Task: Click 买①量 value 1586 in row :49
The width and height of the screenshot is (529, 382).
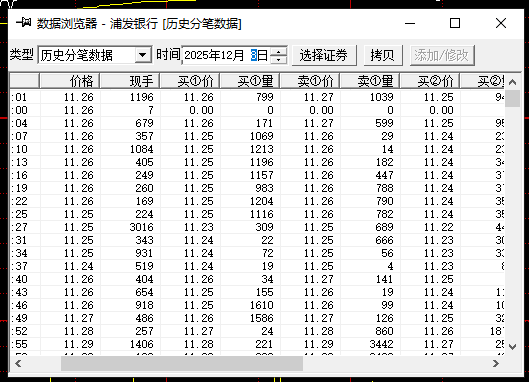Action: pyautogui.click(x=261, y=318)
